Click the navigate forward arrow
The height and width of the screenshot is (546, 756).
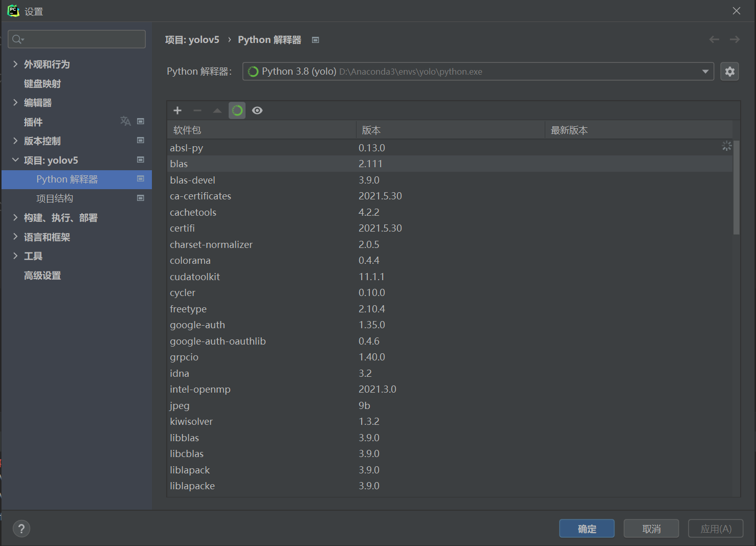coord(735,39)
